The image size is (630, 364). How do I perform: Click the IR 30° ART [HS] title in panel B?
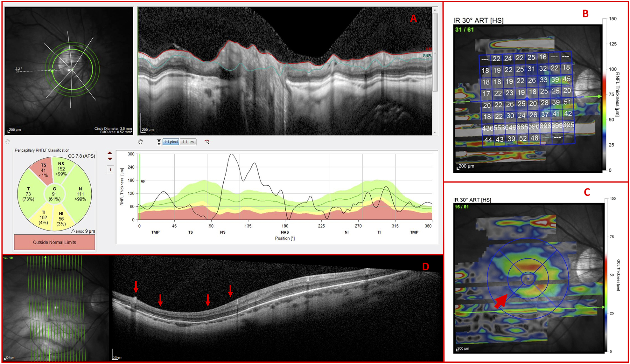point(478,20)
